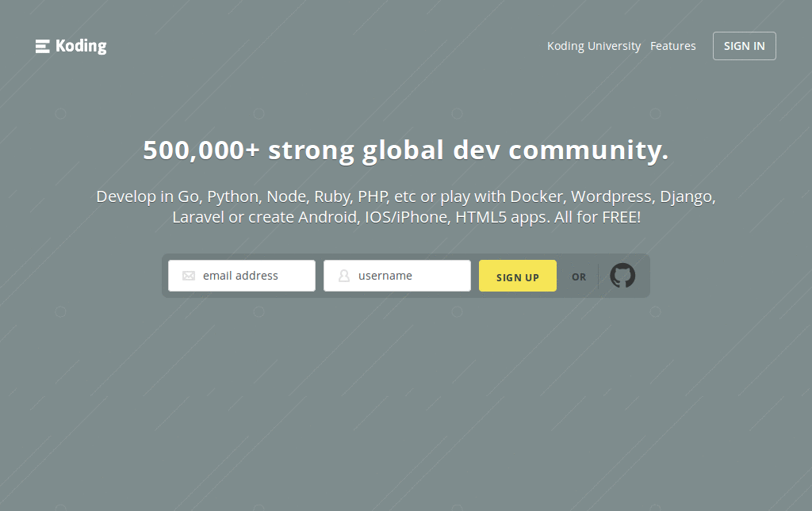Go to the Features page

[x=672, y=46]
